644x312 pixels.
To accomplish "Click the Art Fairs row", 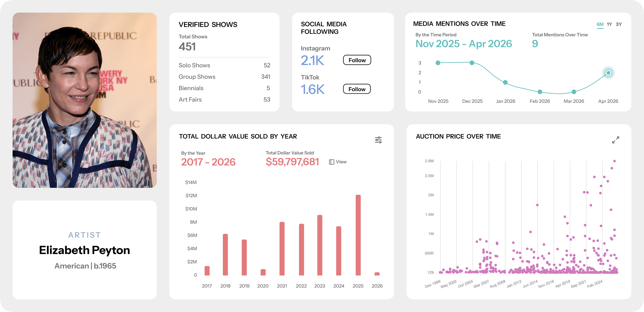I will point(224,99).
